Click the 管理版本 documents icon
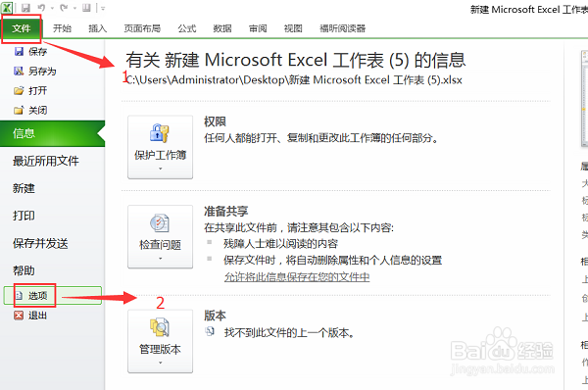588x390 pixels. (160, 327)
